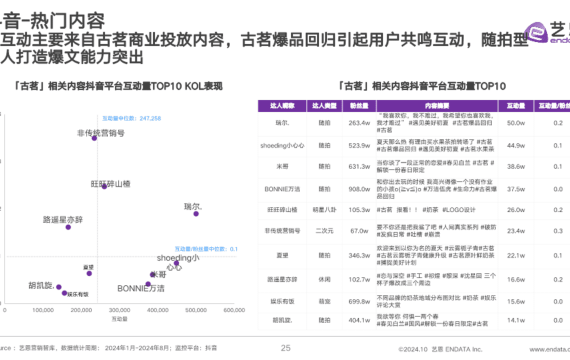Image resolution: width=570 pixels, height=360 pixels.
Task: Click the 非传统营销号 dot in scatter chart
Action: point(94,138)
